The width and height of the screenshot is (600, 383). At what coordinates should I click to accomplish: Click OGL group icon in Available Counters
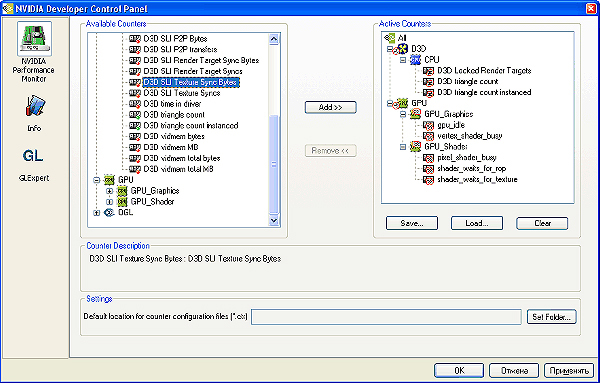click(109, 212)
